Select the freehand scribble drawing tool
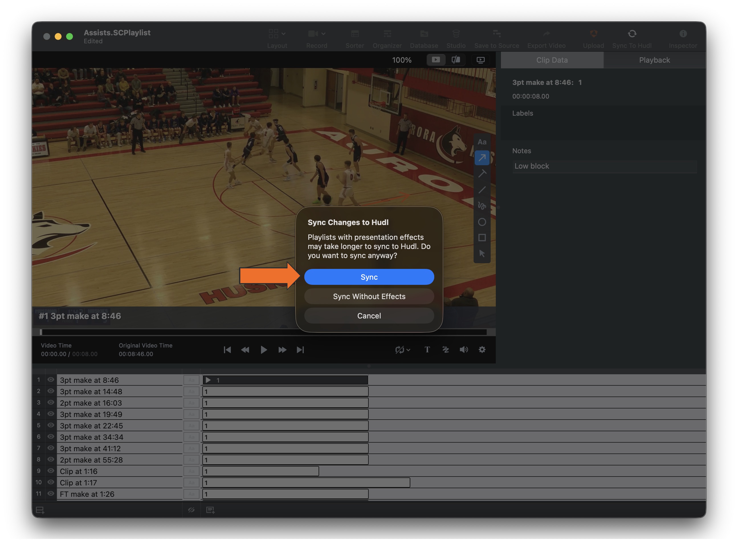Viewport: 738px width, 560px height. (482, 206)
